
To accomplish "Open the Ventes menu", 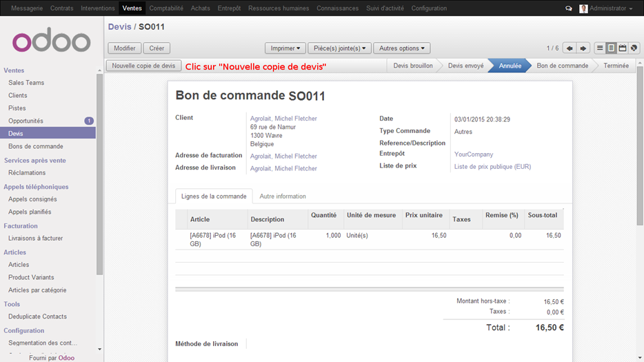I will [x=132, y=8].
